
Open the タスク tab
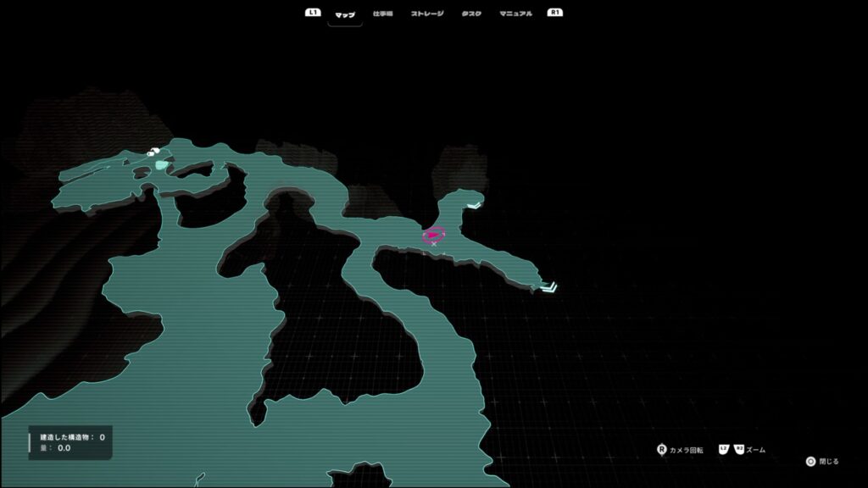[x=471, y=14]
